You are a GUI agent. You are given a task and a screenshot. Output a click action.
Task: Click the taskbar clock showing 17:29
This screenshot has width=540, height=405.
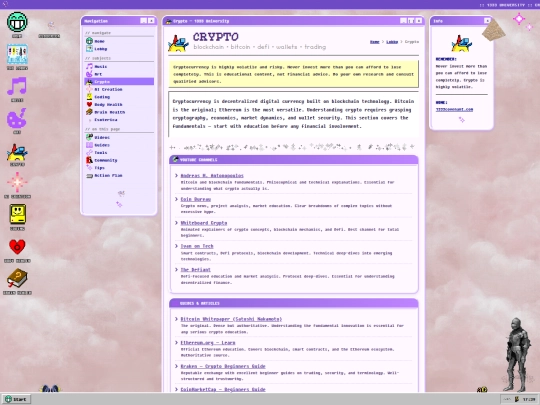[x=529, y=399]
